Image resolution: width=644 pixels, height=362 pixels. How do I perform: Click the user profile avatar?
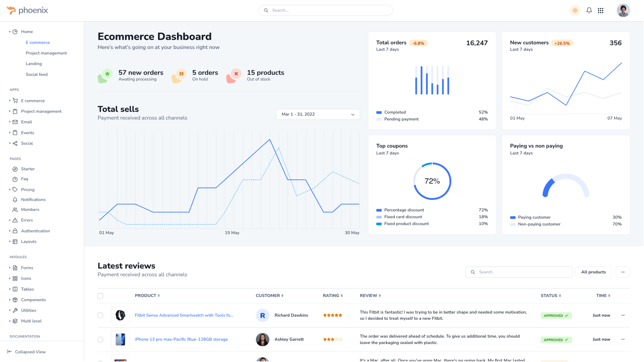623,11
